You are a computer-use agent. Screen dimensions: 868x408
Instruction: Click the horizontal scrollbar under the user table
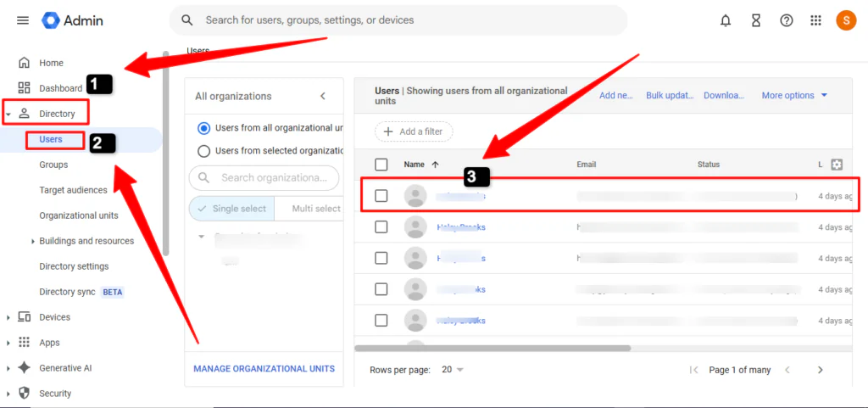(x=492, y=349)
